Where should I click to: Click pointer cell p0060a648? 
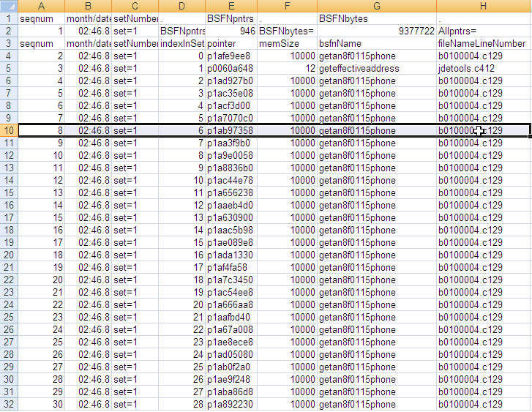(x=231, y=69)
